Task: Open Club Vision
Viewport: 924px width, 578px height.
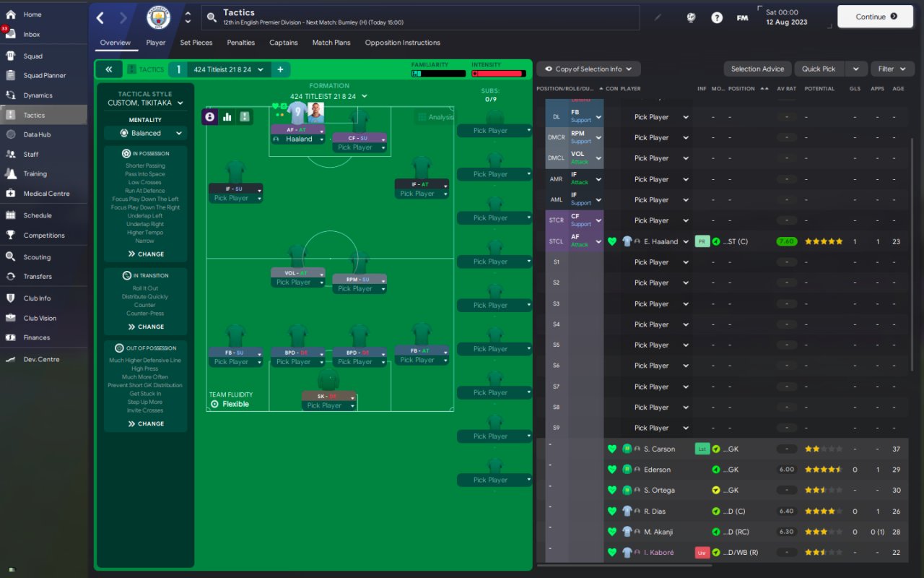Action: click(x=40, y=318)
